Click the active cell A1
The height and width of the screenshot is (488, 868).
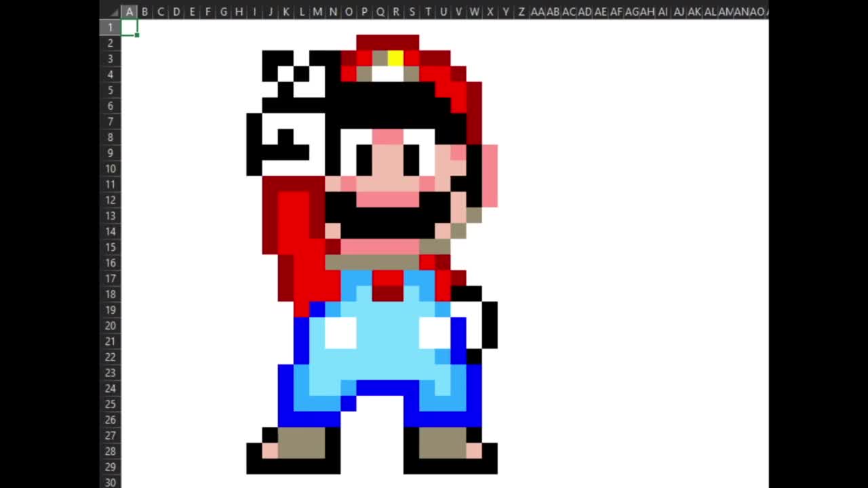coord(129,27)
